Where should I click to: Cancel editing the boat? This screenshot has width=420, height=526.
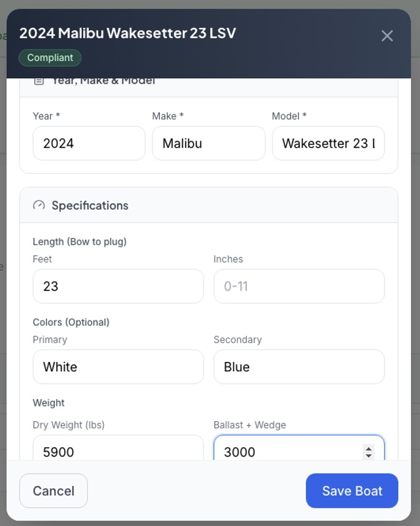[x=54, y=491]
